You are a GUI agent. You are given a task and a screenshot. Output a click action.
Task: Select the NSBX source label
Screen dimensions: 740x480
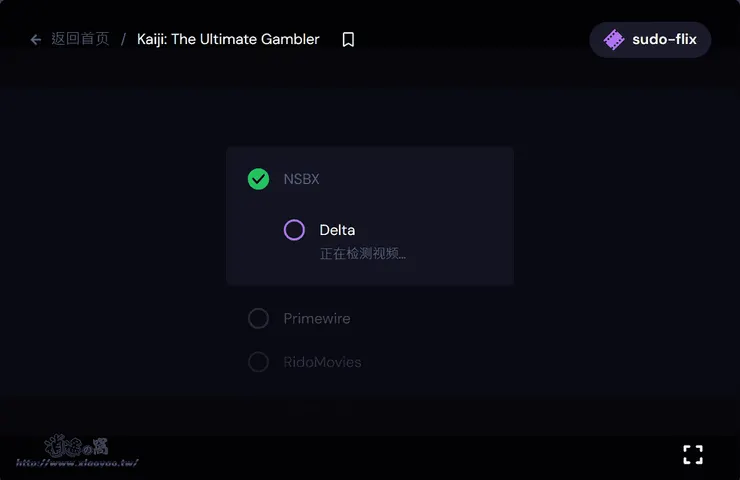[301, 179]
